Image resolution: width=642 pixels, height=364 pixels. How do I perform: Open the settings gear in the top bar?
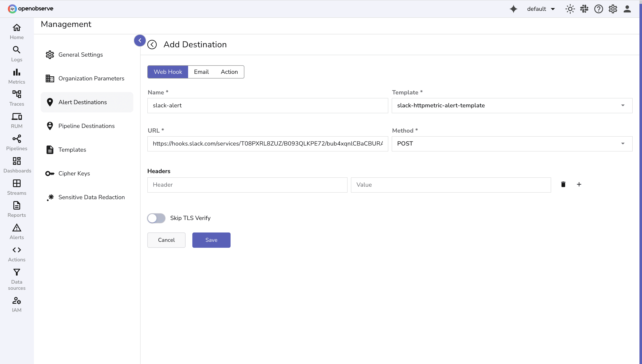tap(613, 9)
